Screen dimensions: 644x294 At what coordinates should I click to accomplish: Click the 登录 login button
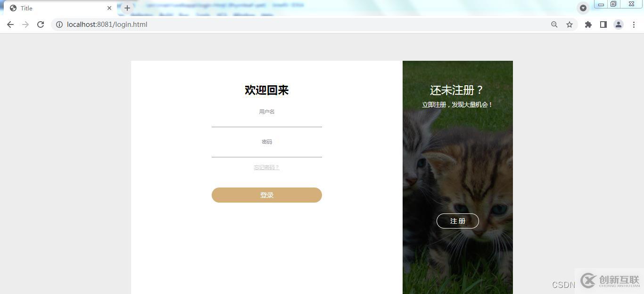pos(267,195)
